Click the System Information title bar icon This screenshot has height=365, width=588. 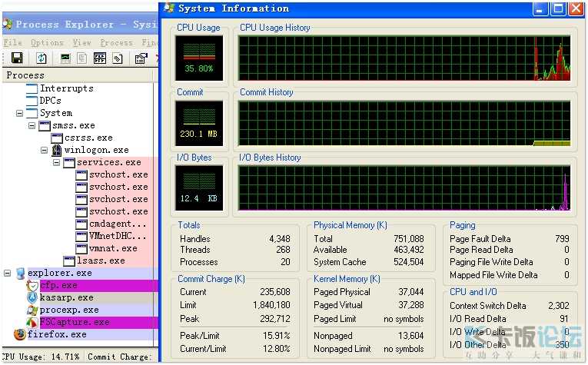169,8
